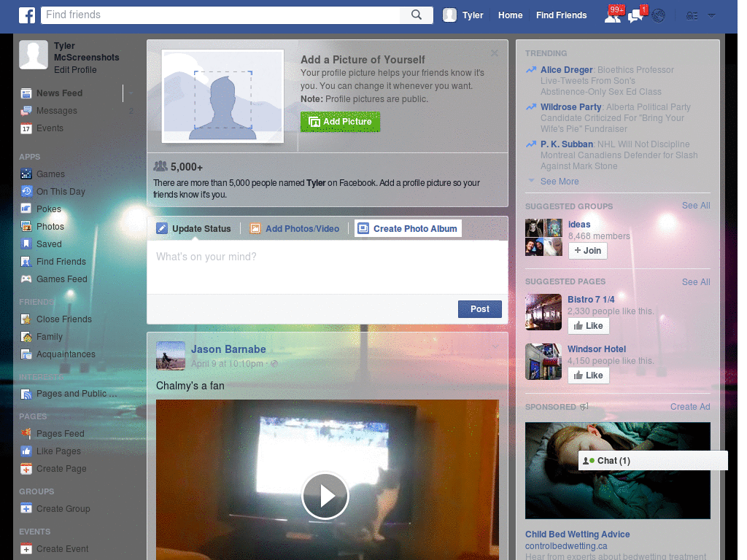Click the Find Friends sidebar icon
The width and height of the screenshot is (747, 560).
(x=26, y=262)
